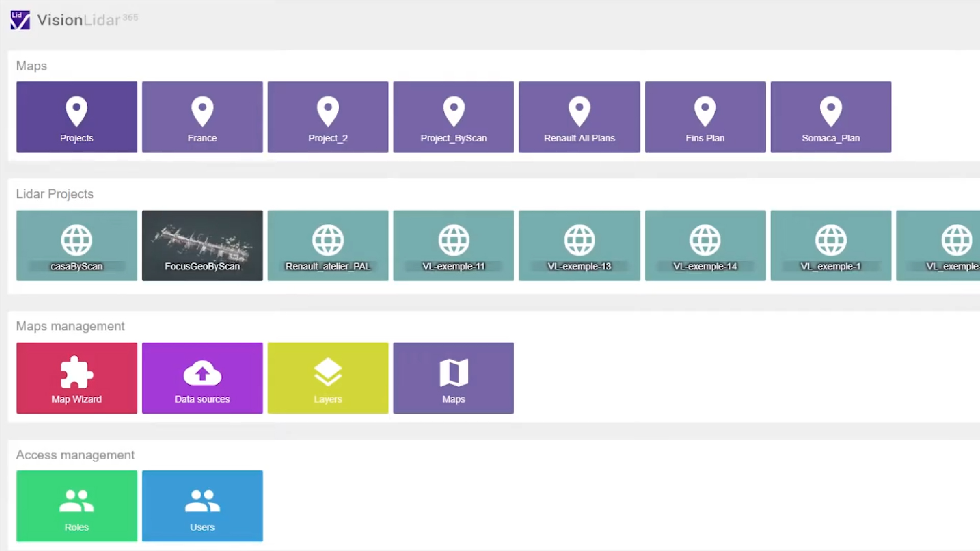Screen dimensions: 980x551
Task: Click the VisionLidar 365 logo
Action: pyautogui.click(x=73, y=20)
